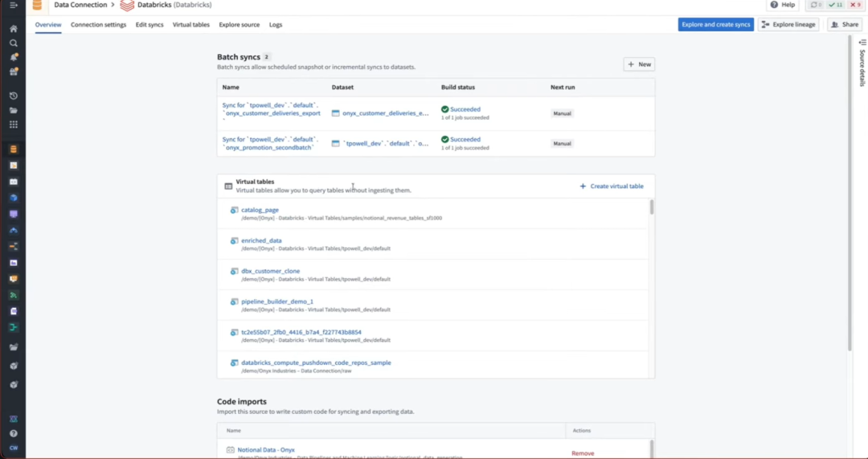Screen dimensions: 868x459
Task: Select the virtual table icon beside catalog_page
Action: 234,211
